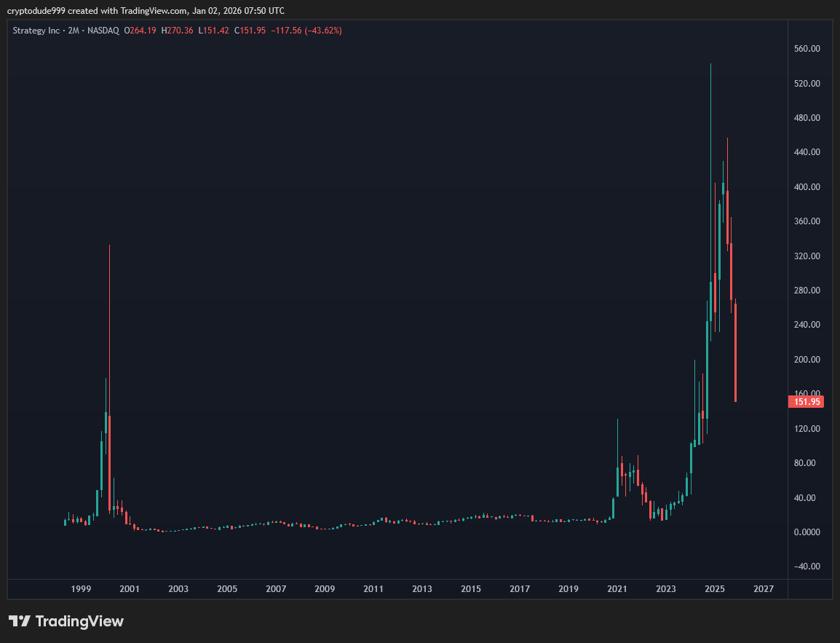Click the 2019 time axis label

pyautogui.click(x=568, y=589)
